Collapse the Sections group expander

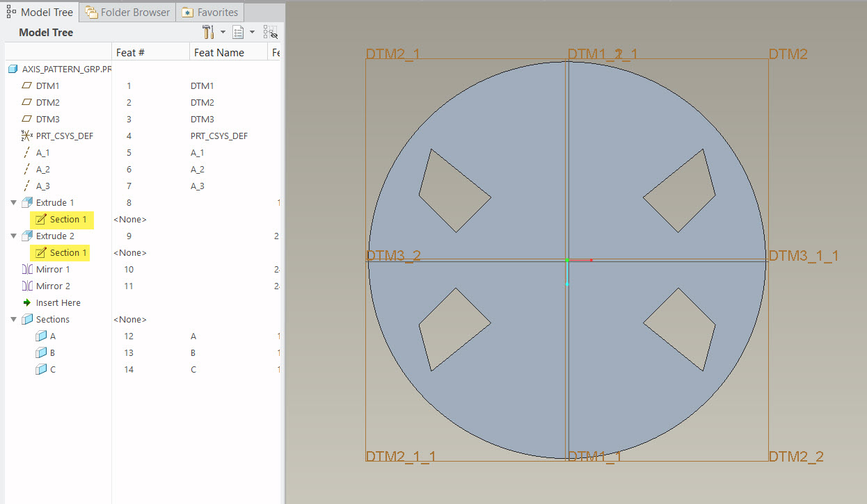coord(14,319)
